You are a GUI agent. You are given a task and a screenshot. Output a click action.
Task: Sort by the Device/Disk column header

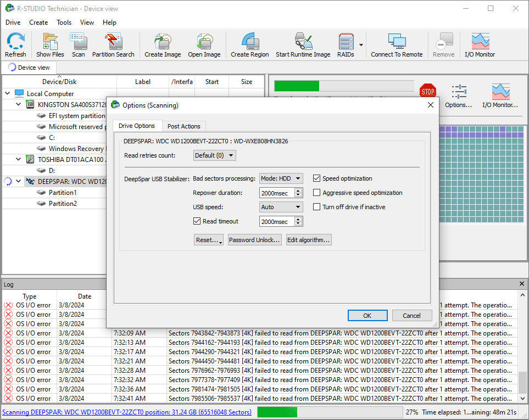click(59, 82)
